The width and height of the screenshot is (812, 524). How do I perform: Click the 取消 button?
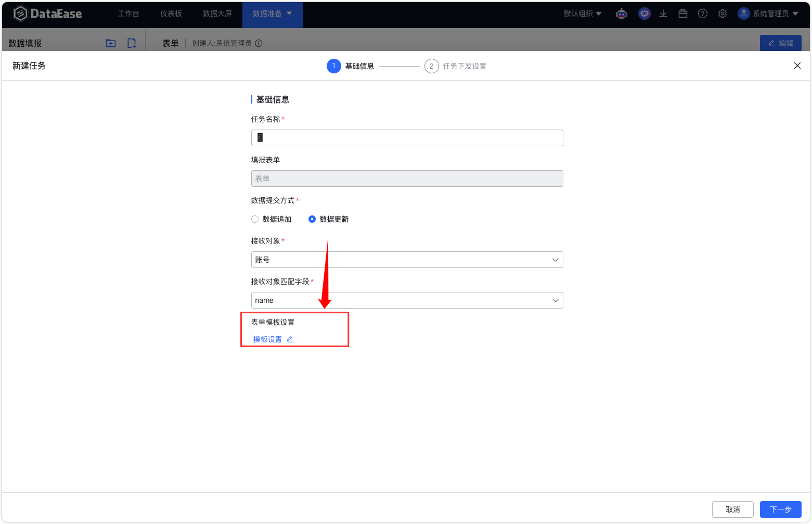(x=733, y=509)
